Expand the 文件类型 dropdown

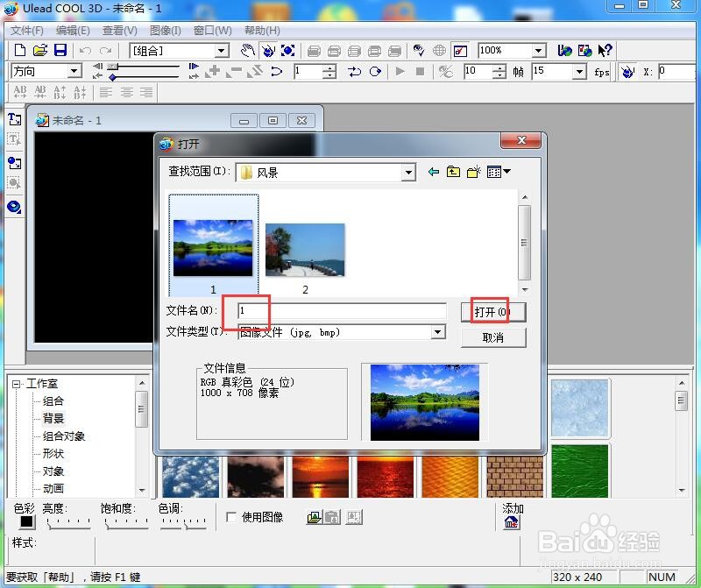438,332
